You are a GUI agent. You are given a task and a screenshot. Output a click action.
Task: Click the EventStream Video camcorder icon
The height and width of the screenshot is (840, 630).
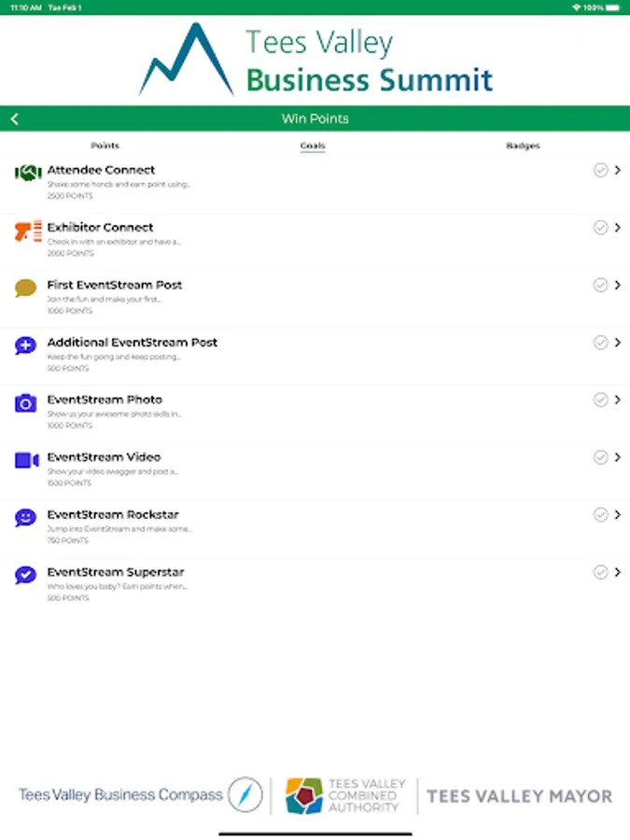pos(27,460)
